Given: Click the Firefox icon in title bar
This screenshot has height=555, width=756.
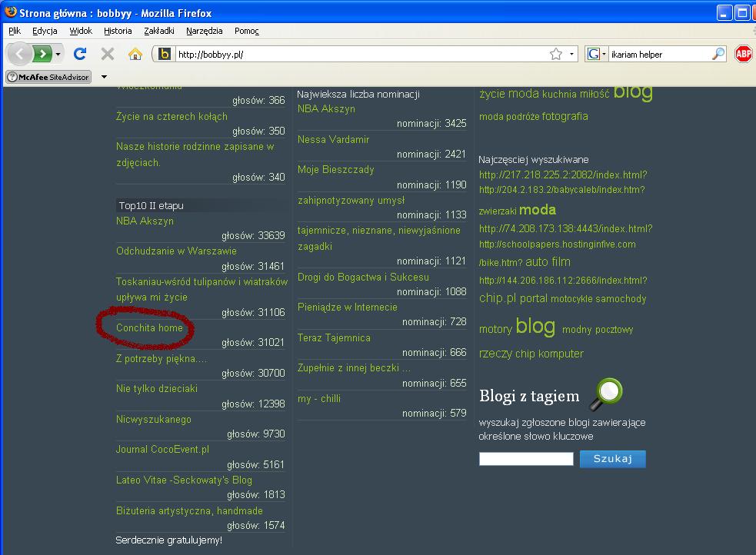Looking at the screenshot, I should pos(11,12).
